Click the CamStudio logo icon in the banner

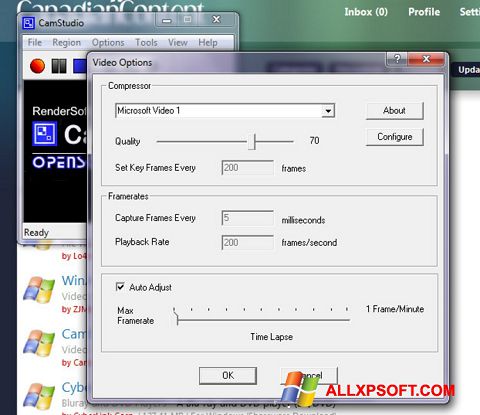pyautogui.click(x=44, y=134)
